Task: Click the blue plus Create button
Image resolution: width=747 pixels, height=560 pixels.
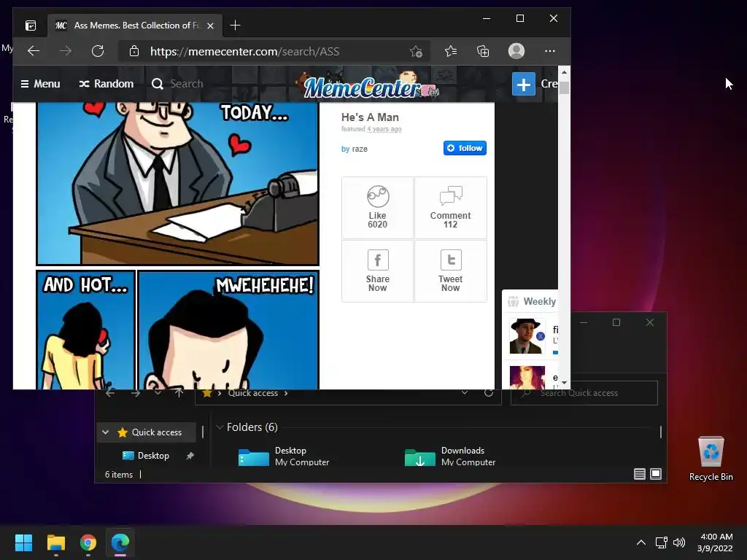Action: click(524, 85)
